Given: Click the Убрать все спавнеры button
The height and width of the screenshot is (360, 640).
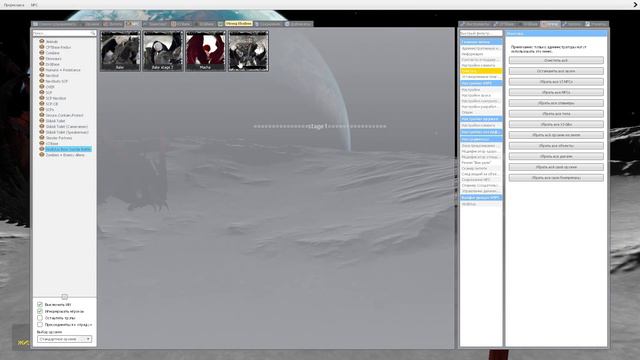Looking at the screenshot, I should coord(556,103).
